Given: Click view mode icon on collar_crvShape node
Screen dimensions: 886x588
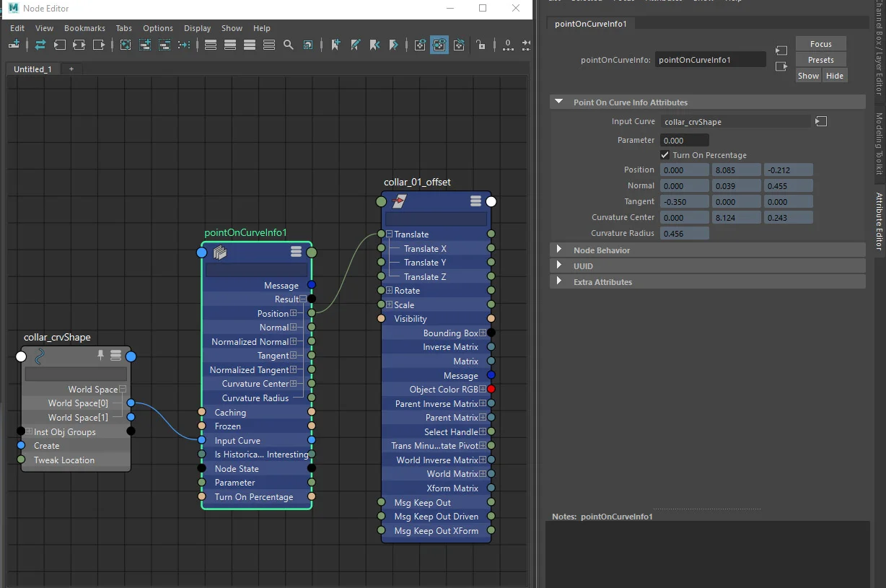Looking at the screenshot, I should tap(115, 356).
